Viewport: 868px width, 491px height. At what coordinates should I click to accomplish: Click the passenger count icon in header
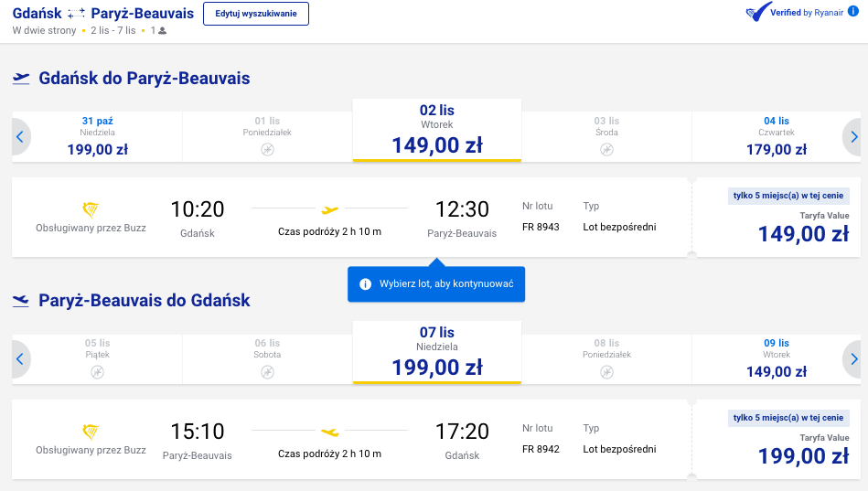click(162, 31)
